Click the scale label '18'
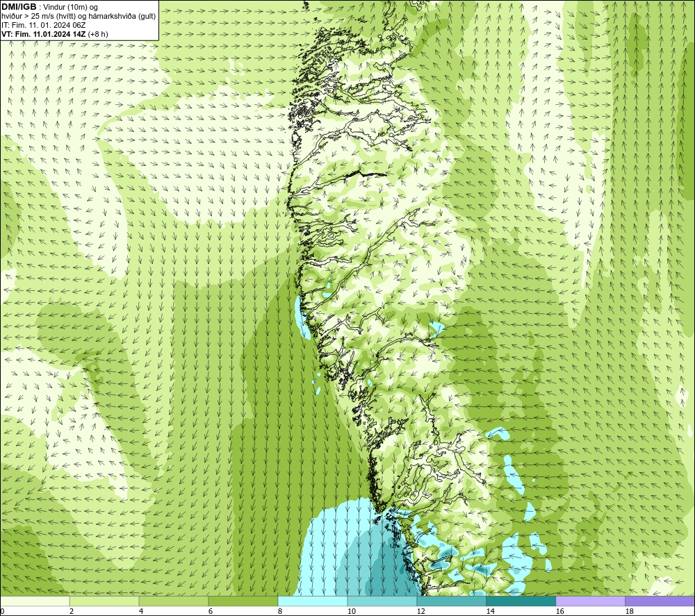Viewport: 695px width, 616px height. (629, 612)
